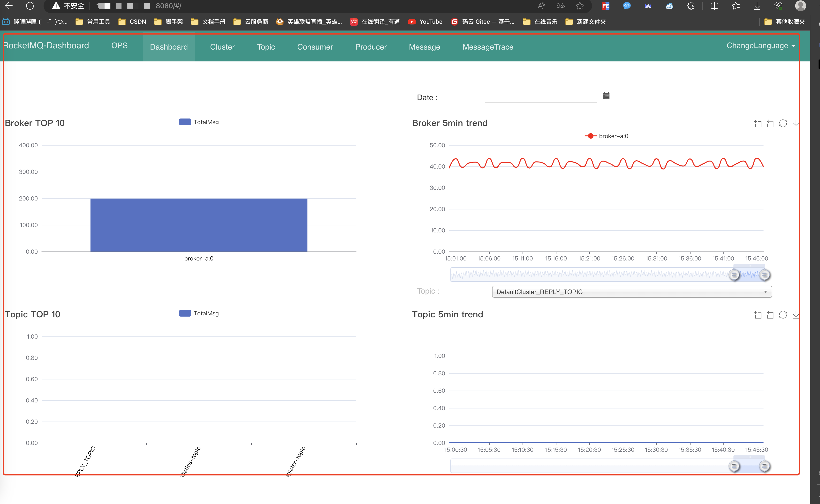
Task: Open the 常用工具 bookmark folder
Action: point(93,22)
